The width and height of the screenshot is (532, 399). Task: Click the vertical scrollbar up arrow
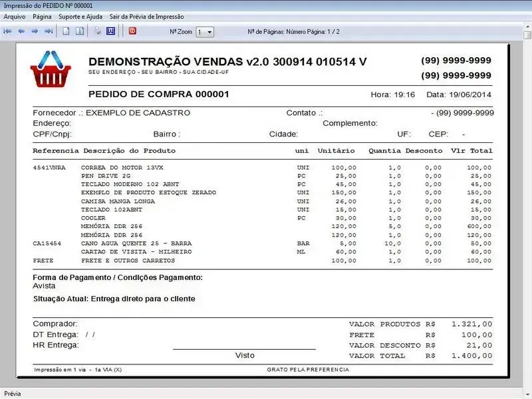[x=527, y=26]
